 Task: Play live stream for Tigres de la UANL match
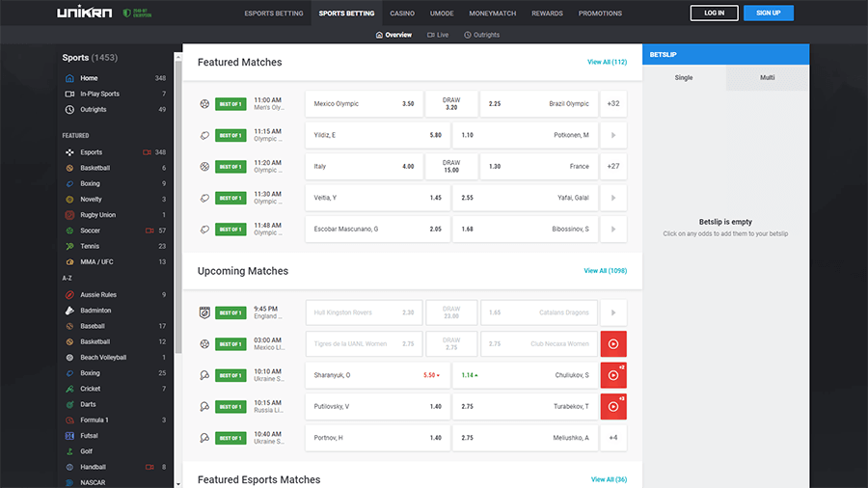pyautogui.click(x=613, y=344)
